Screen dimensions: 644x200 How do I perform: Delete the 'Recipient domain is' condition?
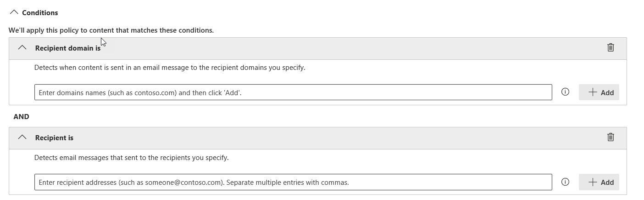tap(611, 47)
